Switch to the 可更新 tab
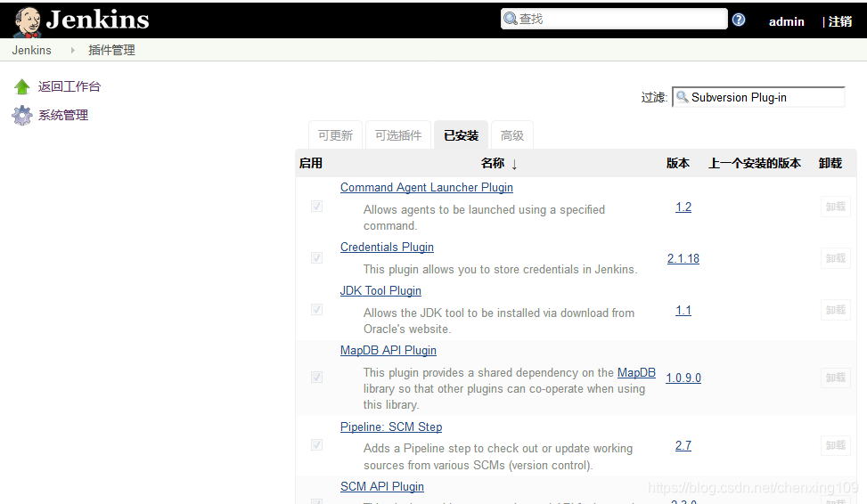Image resolution: width=867 pixels, height=504 pixels. [x=335, y=135]
